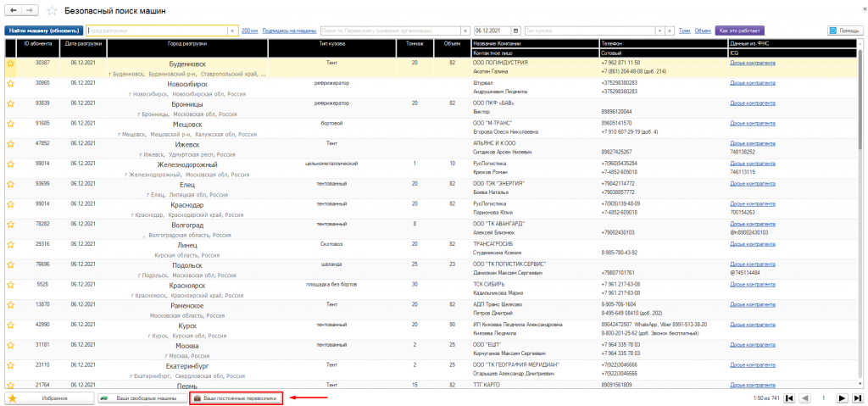
Task: Star the Железнодорожный row as favorite
Action: (10, 164)
